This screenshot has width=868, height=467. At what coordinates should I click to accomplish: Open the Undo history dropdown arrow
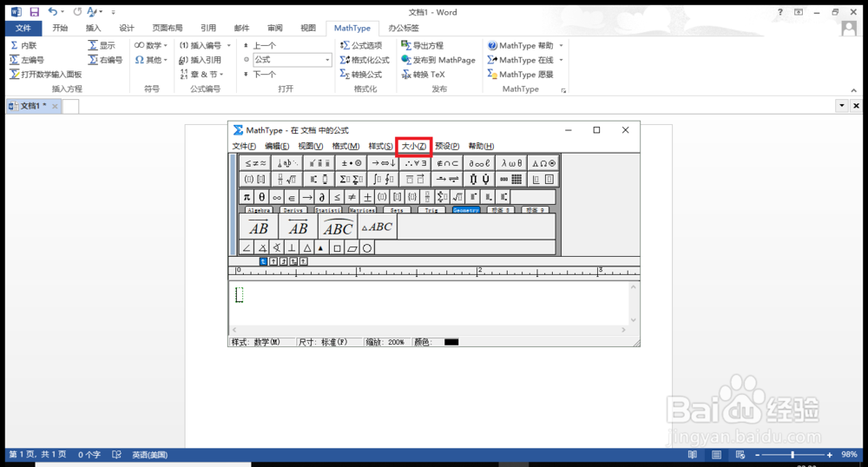pyautogui.click(x=62, y=11)
